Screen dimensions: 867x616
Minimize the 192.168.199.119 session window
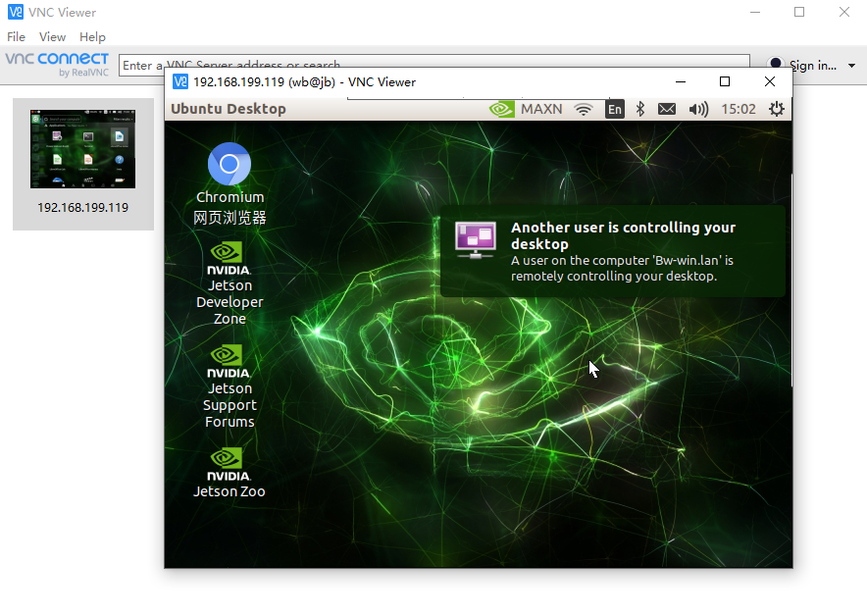coord(681,81)
